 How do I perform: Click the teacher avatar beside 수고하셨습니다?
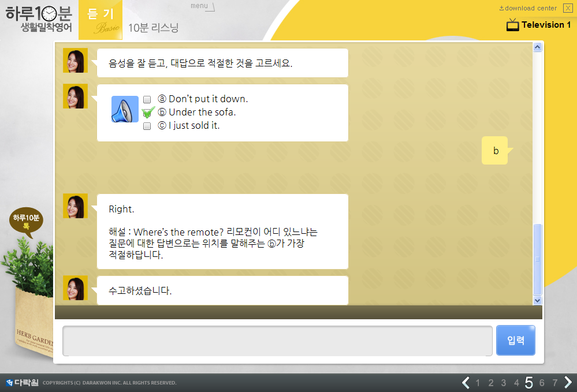coord(75,288)
